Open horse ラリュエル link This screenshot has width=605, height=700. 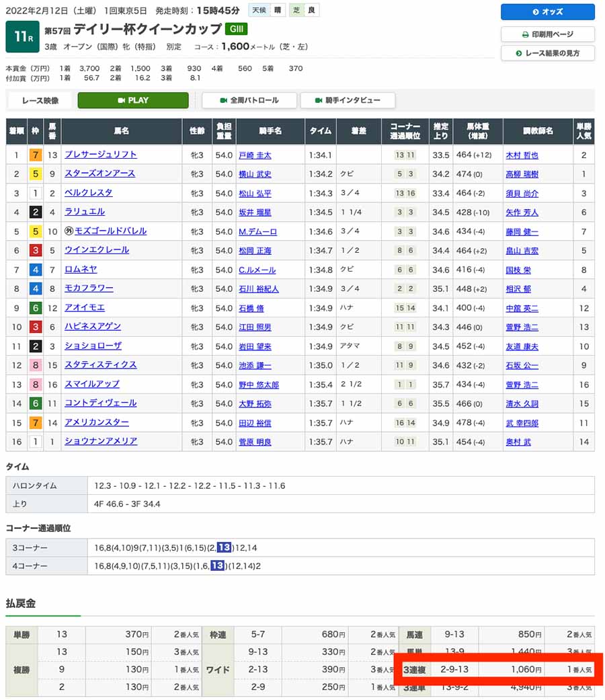[x=85, y=212]
